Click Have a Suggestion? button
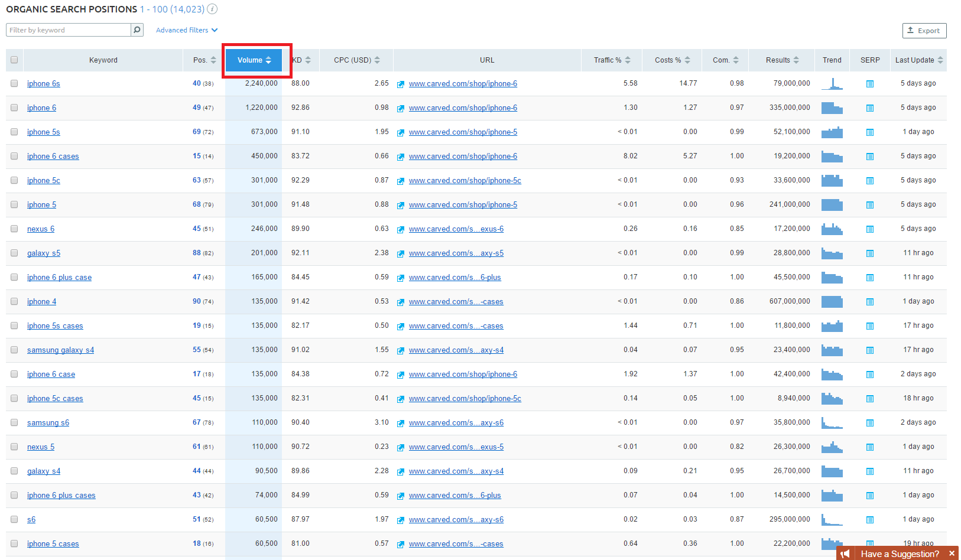This screenshot has width=961, height=560. click(x=900, y=554)
